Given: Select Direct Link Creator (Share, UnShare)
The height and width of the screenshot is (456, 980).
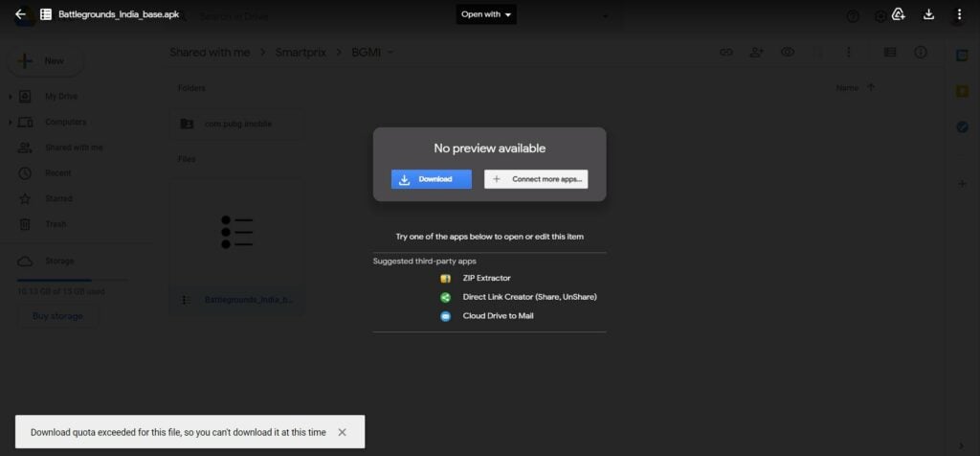Looking at the screenshot, I should (x=529, y=296).
